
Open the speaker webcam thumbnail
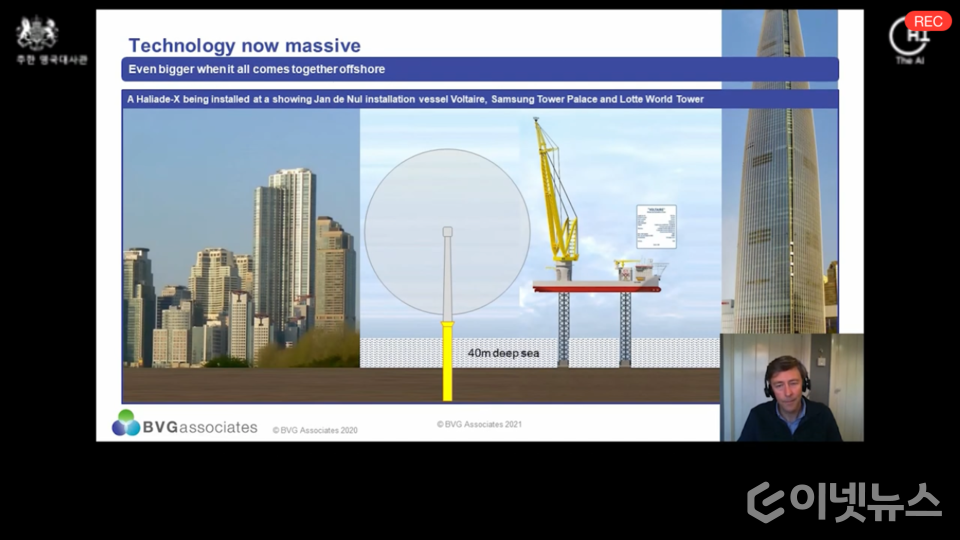pos(791,387)
